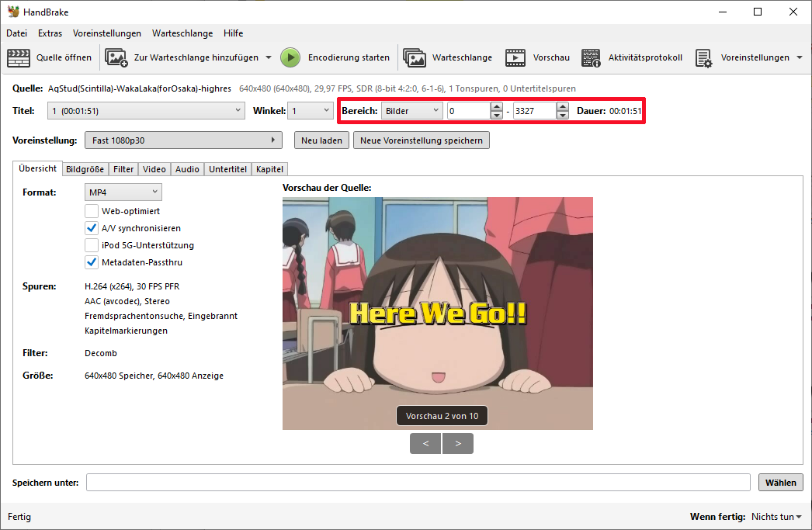The image size is (812, 530).
Task: Open the Warteschlange queue icon
Action: [415, 57]
